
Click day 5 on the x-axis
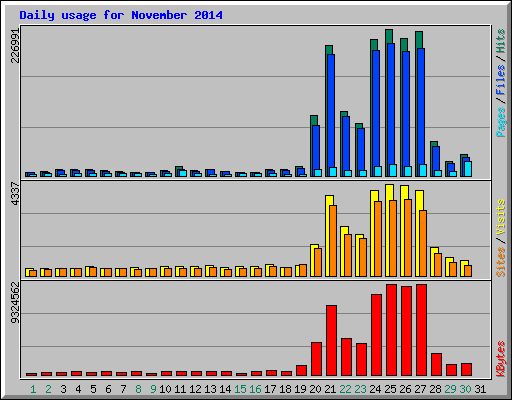93,389
